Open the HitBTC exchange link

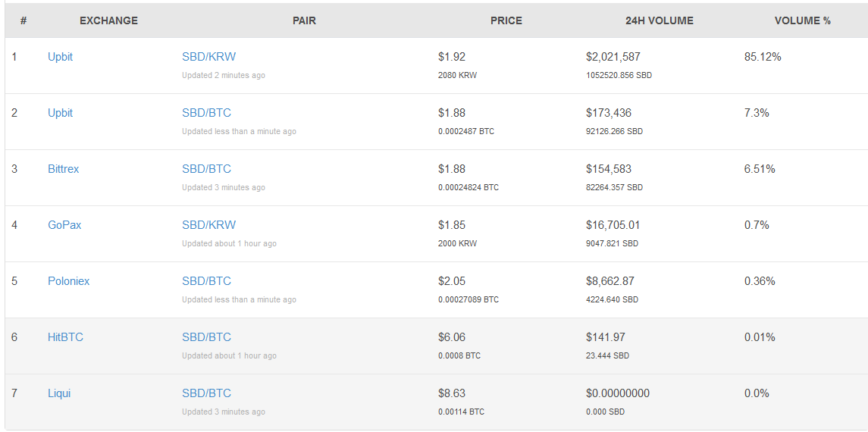[x=65, y=337]
